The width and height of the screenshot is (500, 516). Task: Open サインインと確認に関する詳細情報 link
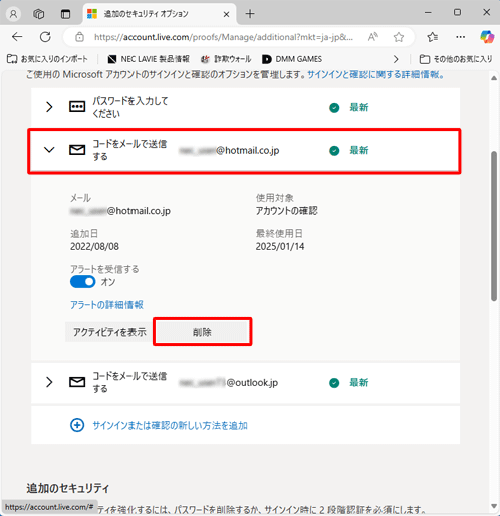[376, 74]
